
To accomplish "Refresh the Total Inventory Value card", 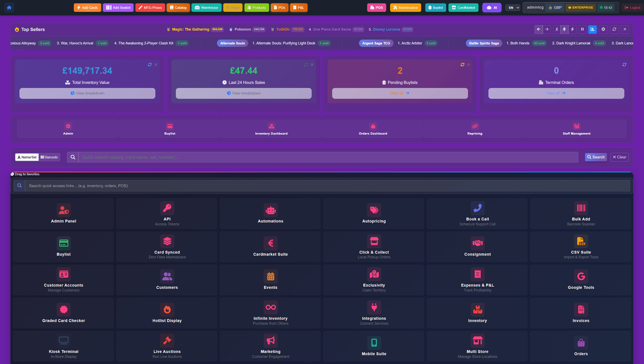I will pyautogui.click(x=150, y=64).
